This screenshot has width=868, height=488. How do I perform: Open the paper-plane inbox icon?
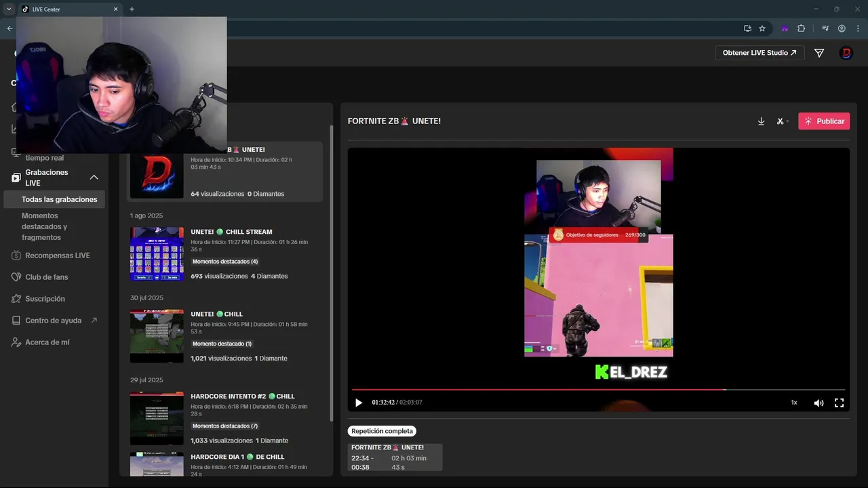coord(819,53)
